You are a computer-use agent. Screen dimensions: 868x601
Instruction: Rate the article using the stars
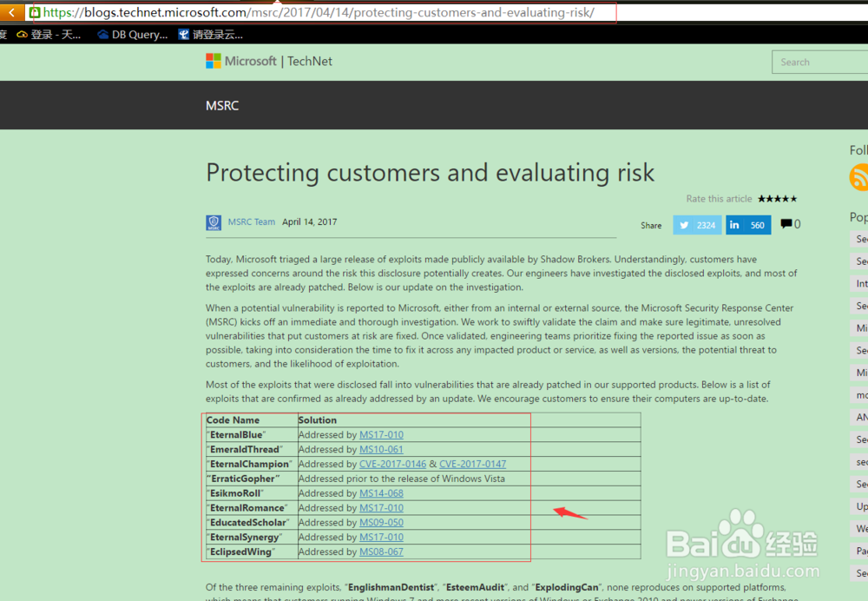pos(777,198)
